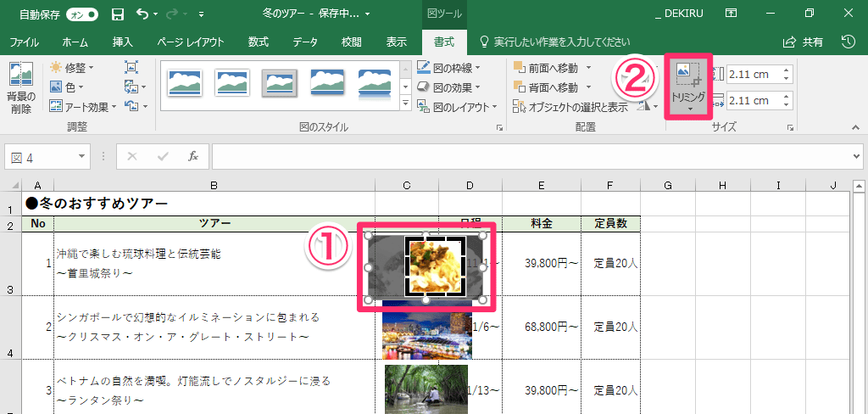Viewport: 868px width, 414px height.
Task: Click the compress pictures icon
Action: point(131,68)
